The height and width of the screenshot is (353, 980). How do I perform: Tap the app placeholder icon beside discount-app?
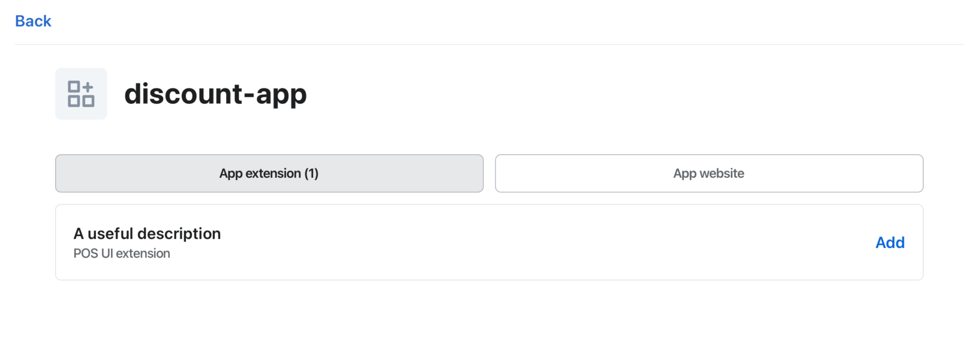pyautogui.click(x=81, y=94)
